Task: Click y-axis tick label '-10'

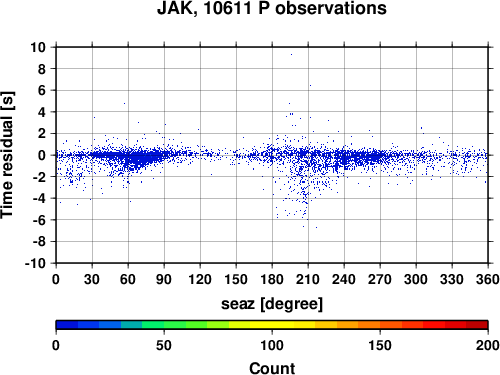Action: [35, 263]
